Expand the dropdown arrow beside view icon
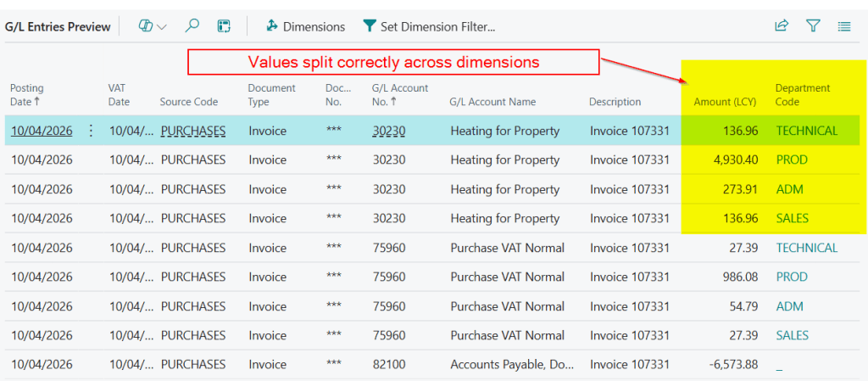The height and width of the screenshot is (381, 868). (162, 26)
